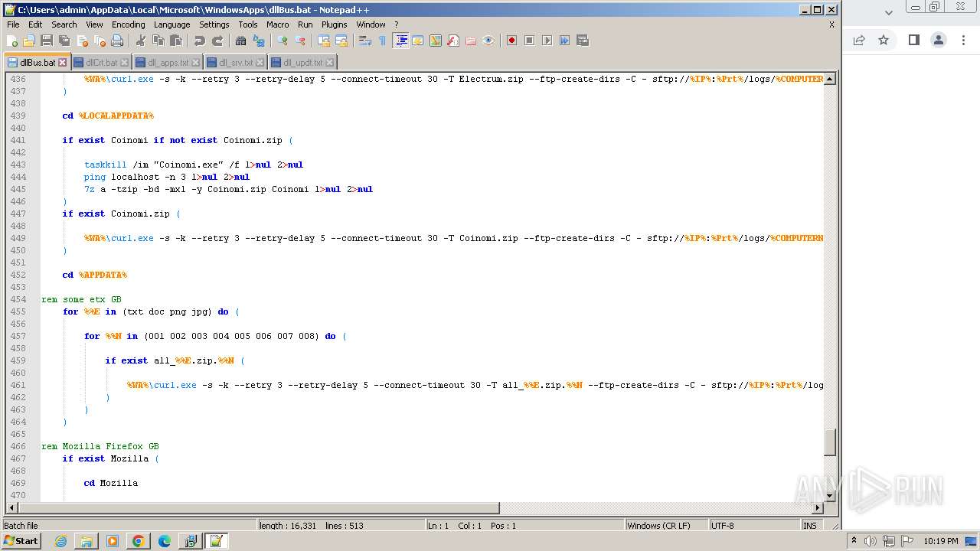The width and height of the screenshot is (980, 551).
Task: Open Google Chrome from the taskbar
Action: [139, 541]
